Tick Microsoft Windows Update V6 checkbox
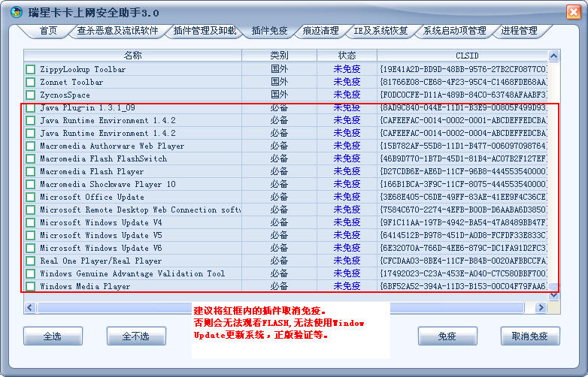The image size is (588, 377). coord(30,248)
